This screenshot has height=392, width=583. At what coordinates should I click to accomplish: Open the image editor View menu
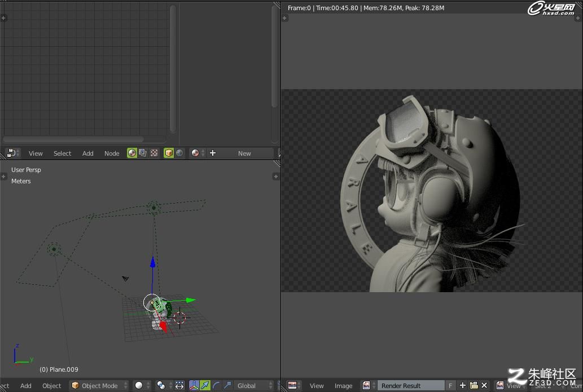(317, 386)
